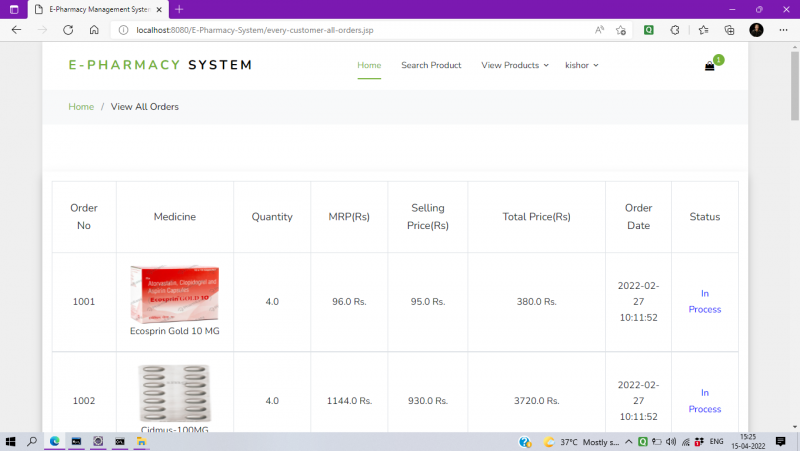This screenshot has height=451, width=800.
Task: Click the browser back arrow
Action: 16,30
